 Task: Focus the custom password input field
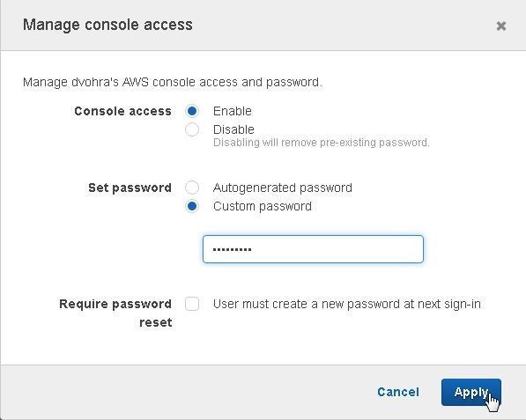click(313, 249)
